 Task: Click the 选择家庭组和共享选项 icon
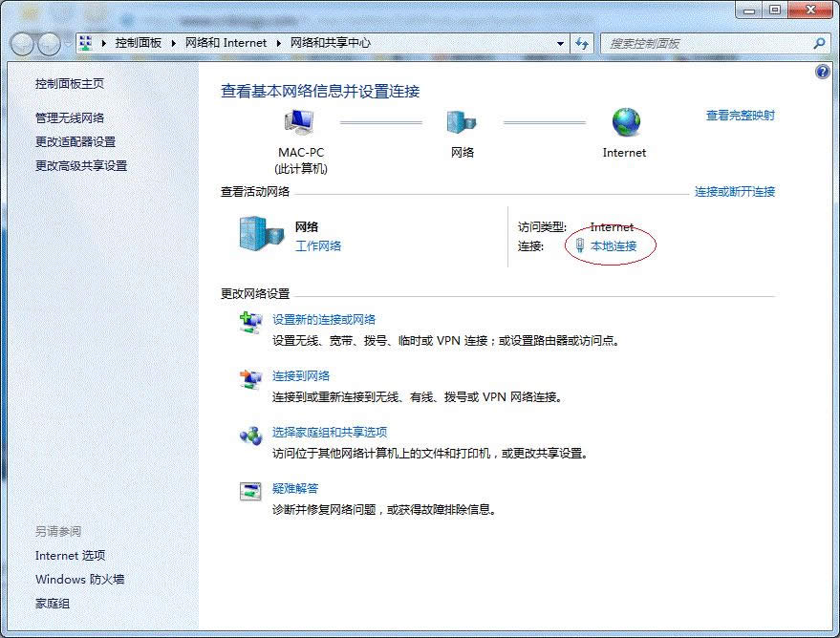coord(250,436)
